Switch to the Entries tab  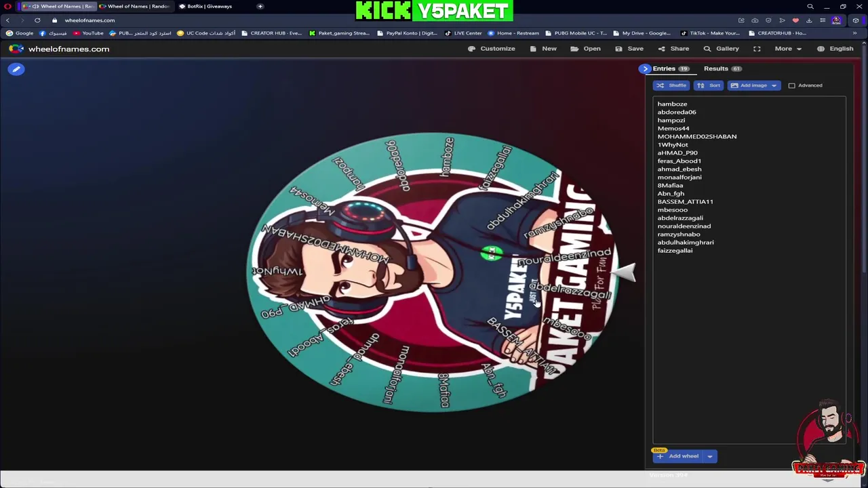pyautogui.click(x=671, y=68)
